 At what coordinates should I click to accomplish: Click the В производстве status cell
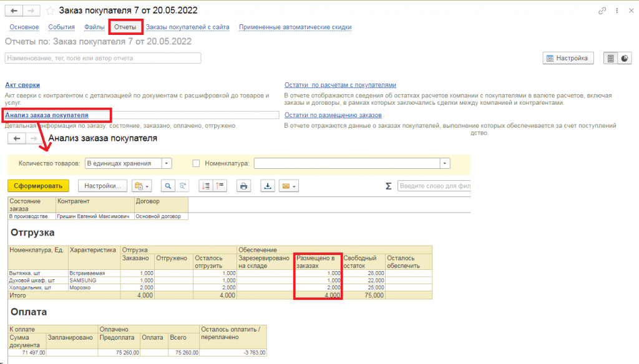tap(32, 216)
